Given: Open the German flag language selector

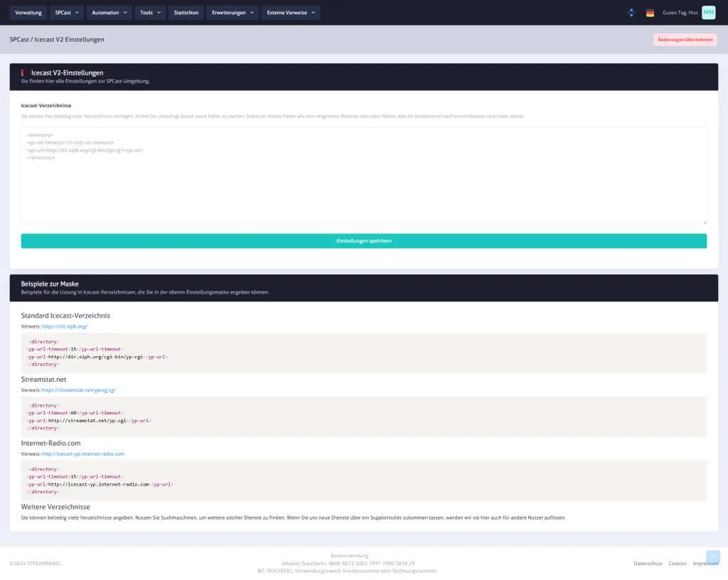Looking at the screenshot, I should [650, 13].
